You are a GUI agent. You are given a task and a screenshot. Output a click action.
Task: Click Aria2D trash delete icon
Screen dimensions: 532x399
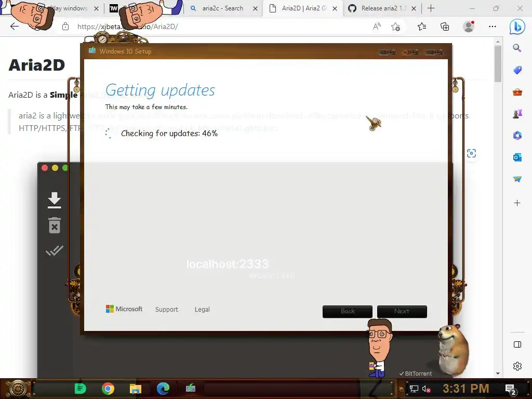tap(54, 225)
